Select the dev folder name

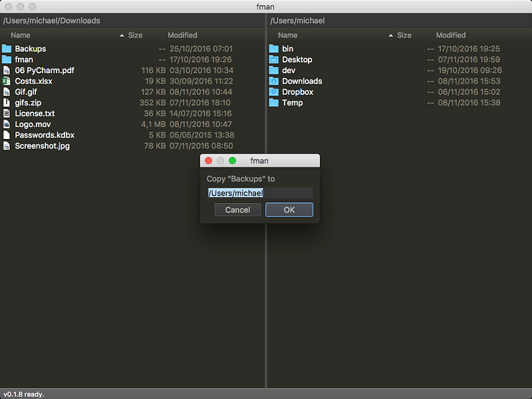(x=289, y=70)
